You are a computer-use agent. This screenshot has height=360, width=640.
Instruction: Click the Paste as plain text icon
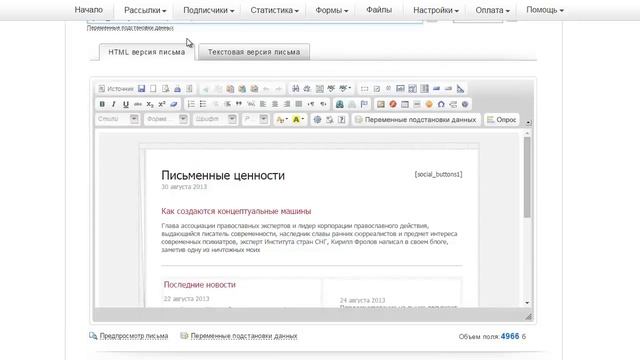coord(242,89)
